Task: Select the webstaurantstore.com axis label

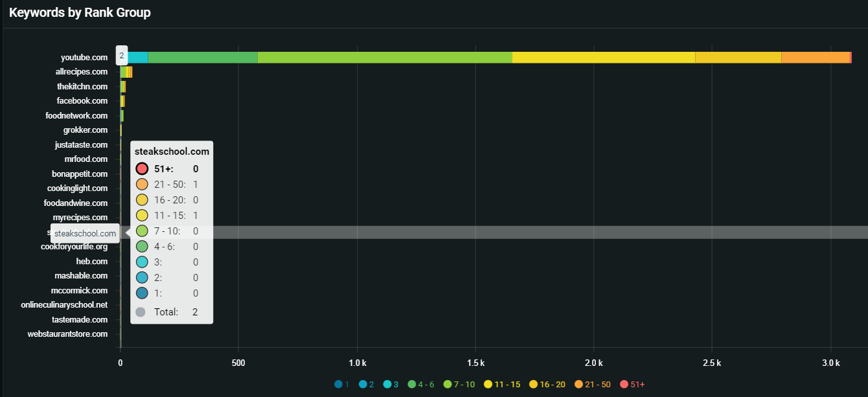Action: [67, 334]
